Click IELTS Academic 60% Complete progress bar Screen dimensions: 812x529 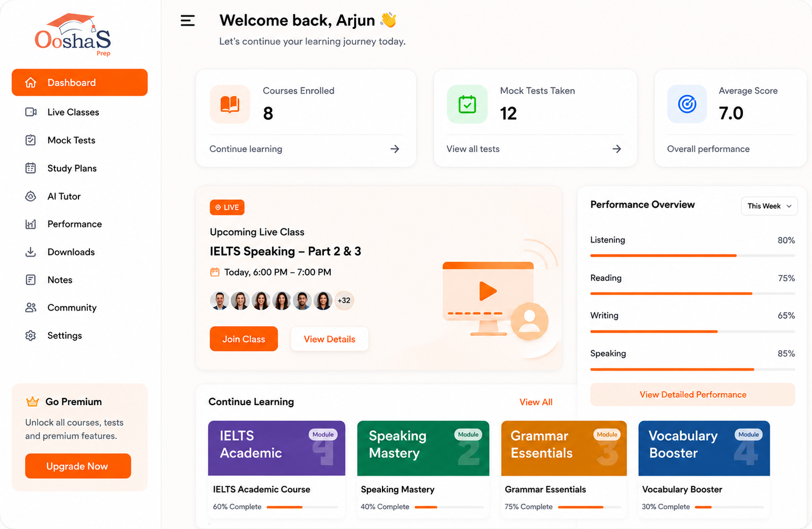pos(302,507)
